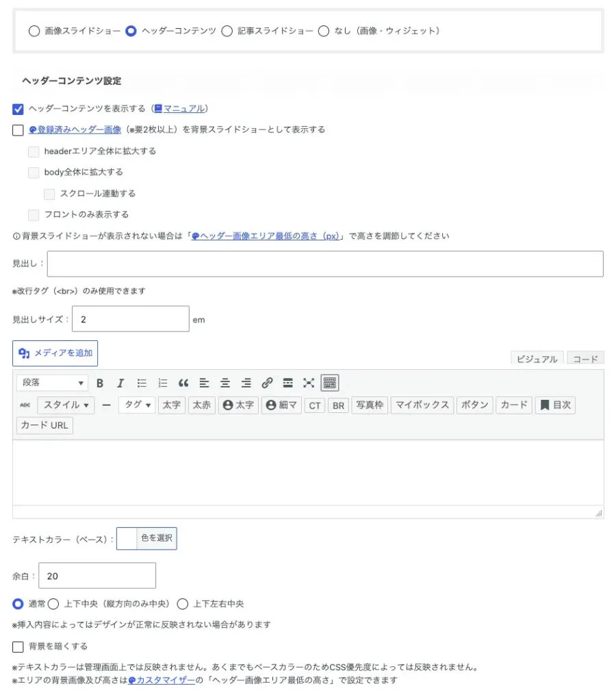The width and height of the screenshot is (616, 695).
Task: Focus the 余白 input field
Action: [x=97, y=577]
